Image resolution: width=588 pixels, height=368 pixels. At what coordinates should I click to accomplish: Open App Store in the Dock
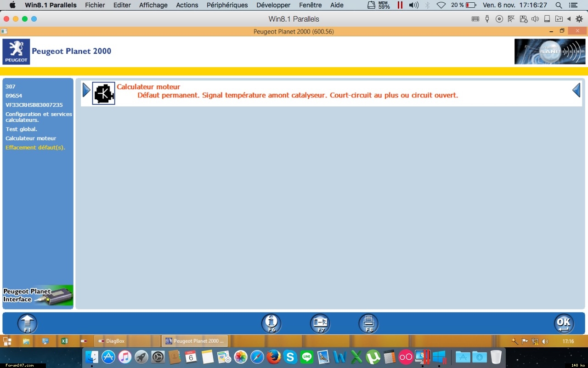(x=108, y=357)
